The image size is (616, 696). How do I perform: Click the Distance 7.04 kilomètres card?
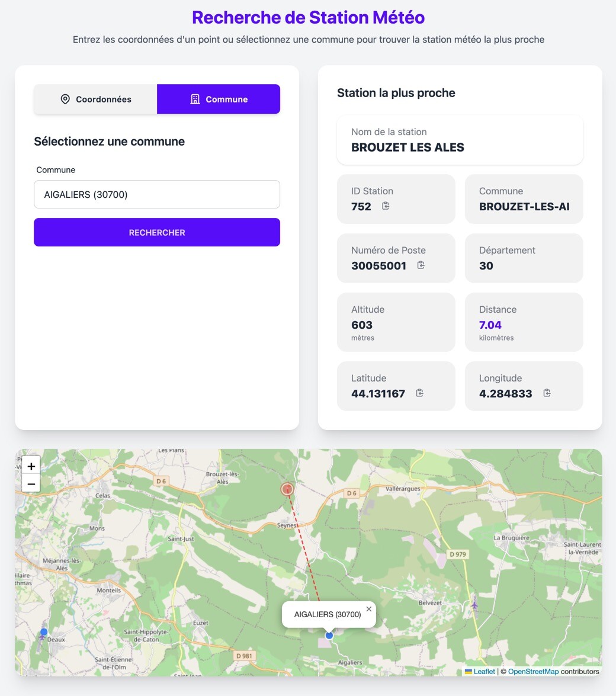point(524,322)
